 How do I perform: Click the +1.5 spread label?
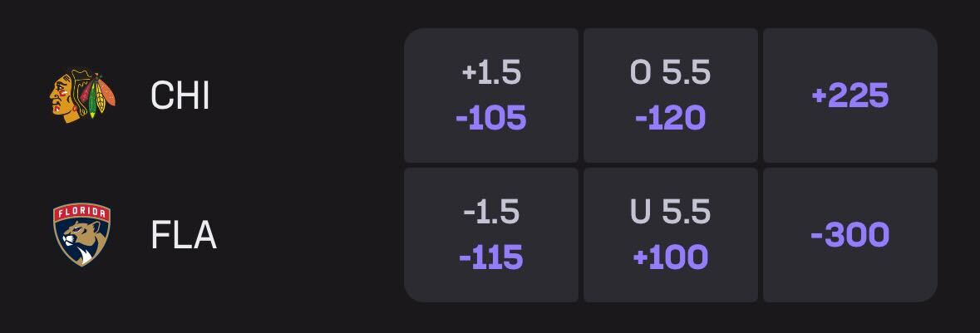click(x=491, y=73)
